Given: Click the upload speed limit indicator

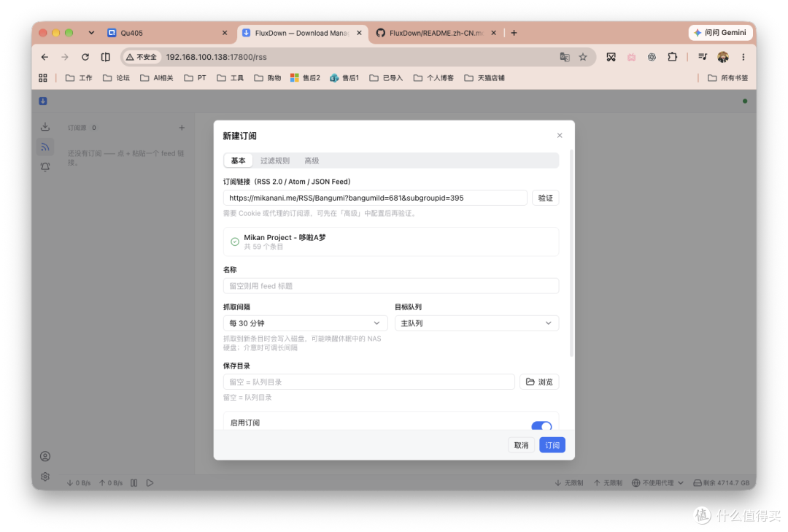Looking at the screenshot, I should tap(608, 482).
